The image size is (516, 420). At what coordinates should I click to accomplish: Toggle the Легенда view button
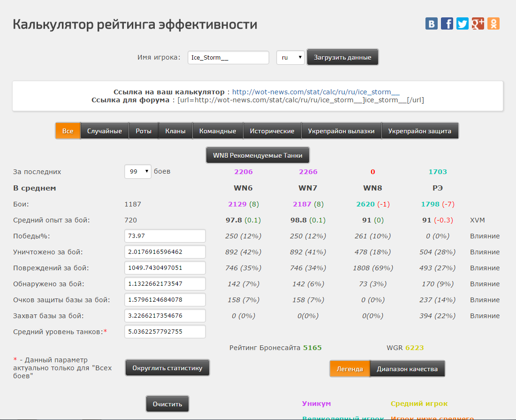(x=349, y=369)
